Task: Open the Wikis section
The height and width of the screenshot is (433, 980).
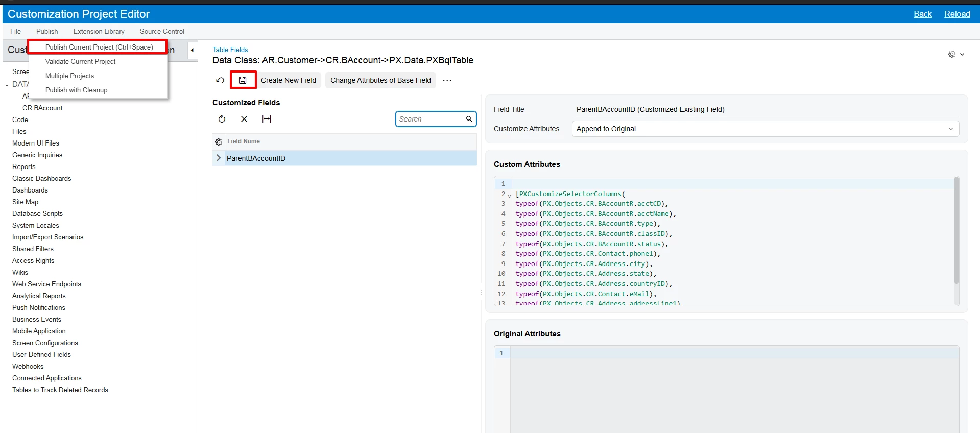Action: [20, 272]
